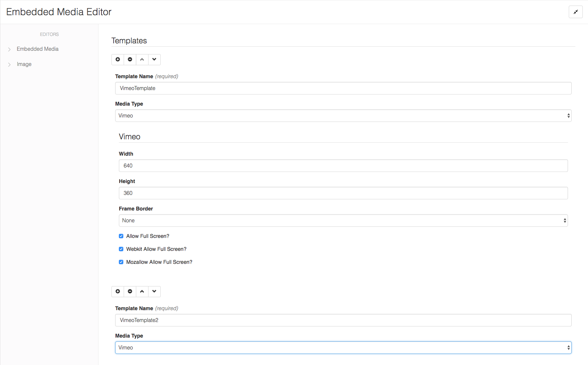Click the add icon above VimeoTemplate
The width and height of the screenshot is (588, 365).
pyautogui.click(x=118, y=59)
